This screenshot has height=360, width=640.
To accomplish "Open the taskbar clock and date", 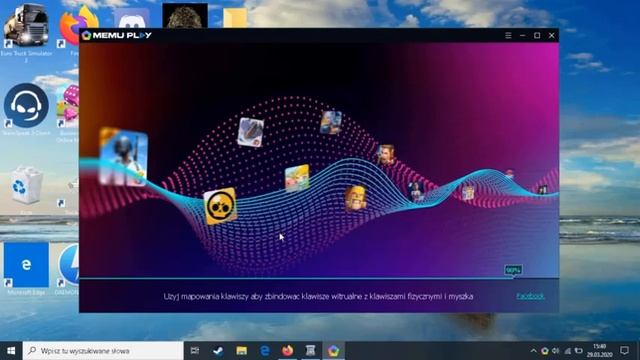I will (x=599, y=351).
